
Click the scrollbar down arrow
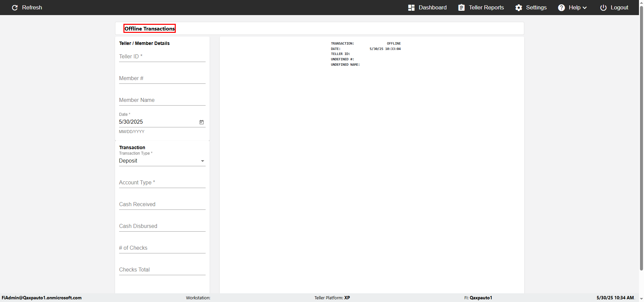(x=641, y=299)
